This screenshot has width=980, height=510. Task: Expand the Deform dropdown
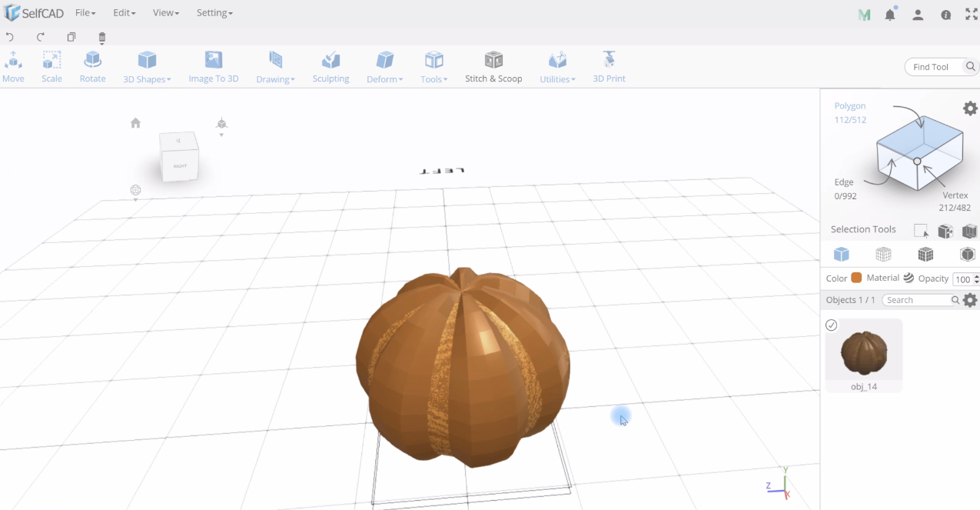click(x=384, y=67)
